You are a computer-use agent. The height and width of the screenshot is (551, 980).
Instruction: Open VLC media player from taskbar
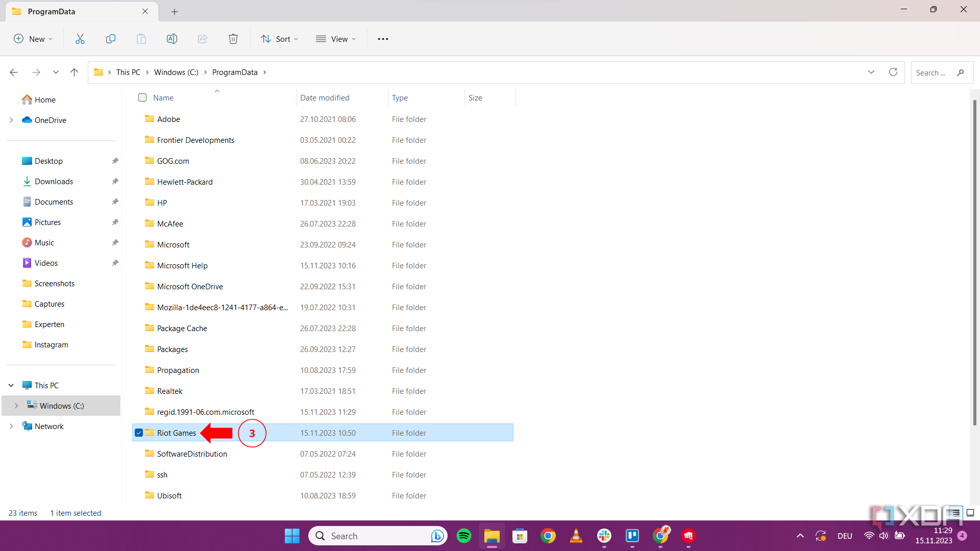coord(576,536)
